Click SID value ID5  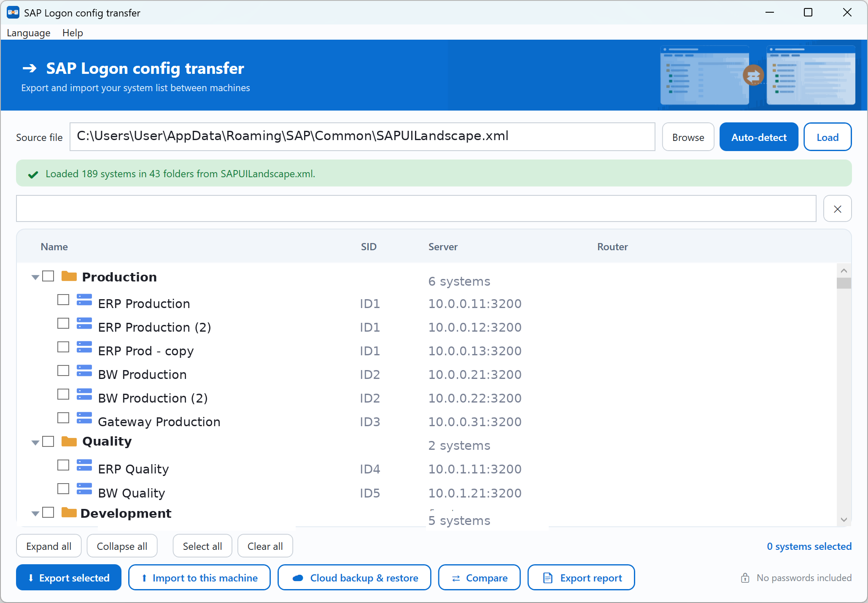[370, 493]
